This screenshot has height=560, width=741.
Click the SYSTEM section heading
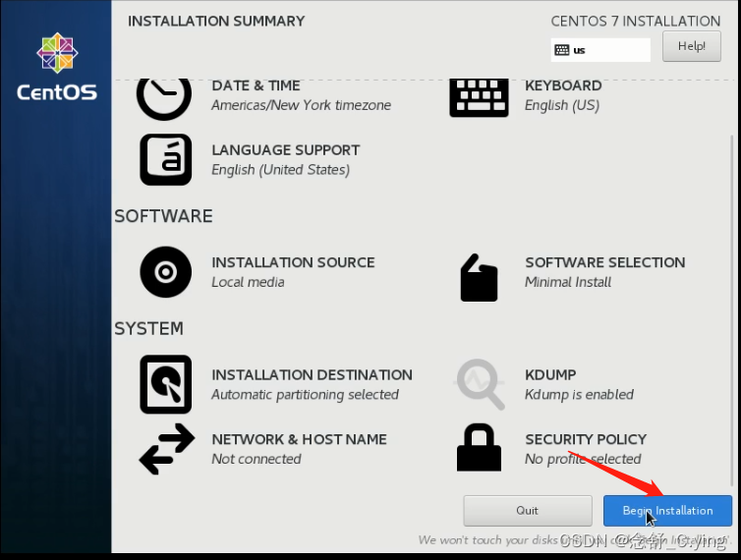click(148, 328)
